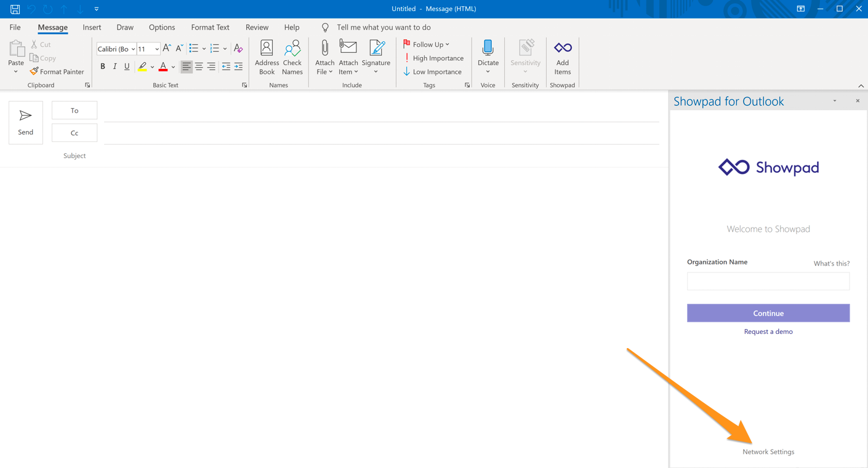Collapse the ribbon with the chevron
868x468 pixels.
(861, 85)
